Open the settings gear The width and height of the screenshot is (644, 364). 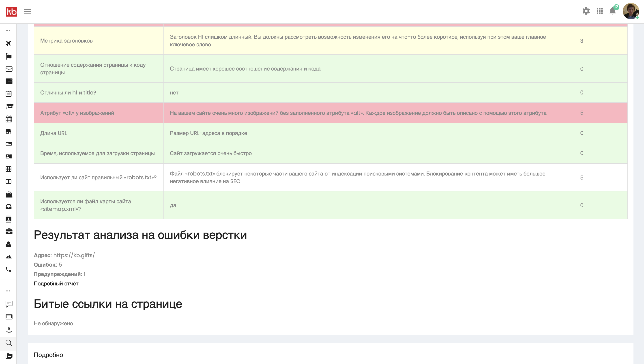click(x=586, y=11)
